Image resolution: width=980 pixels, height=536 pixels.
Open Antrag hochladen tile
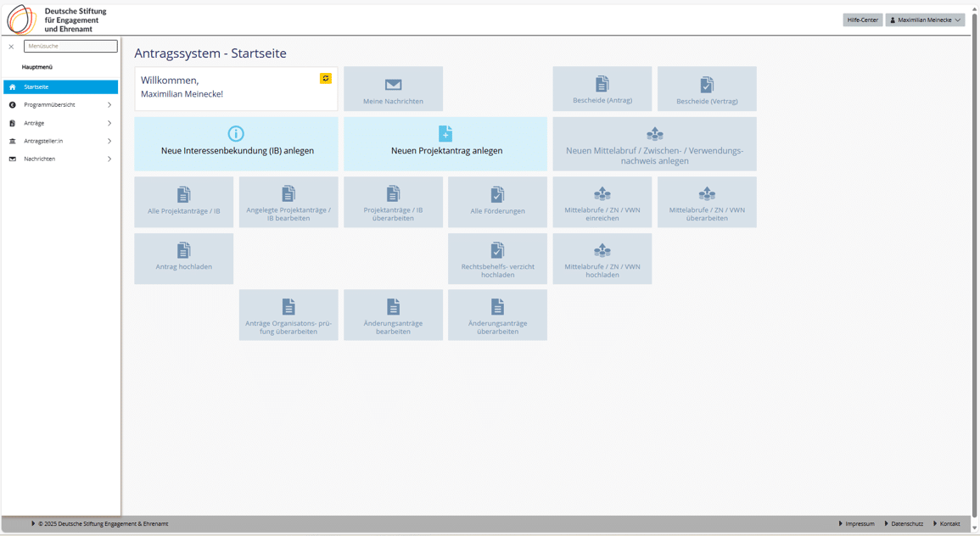pos(183,259)
